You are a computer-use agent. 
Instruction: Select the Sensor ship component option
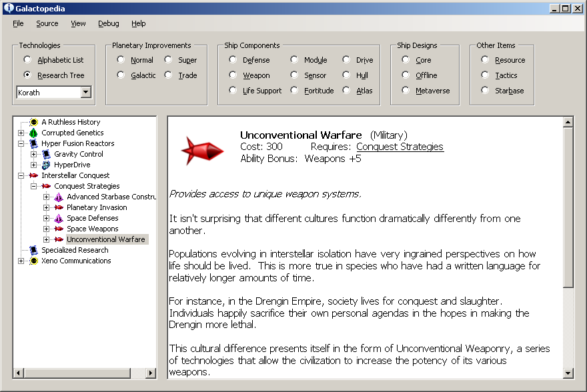point(294,75)
